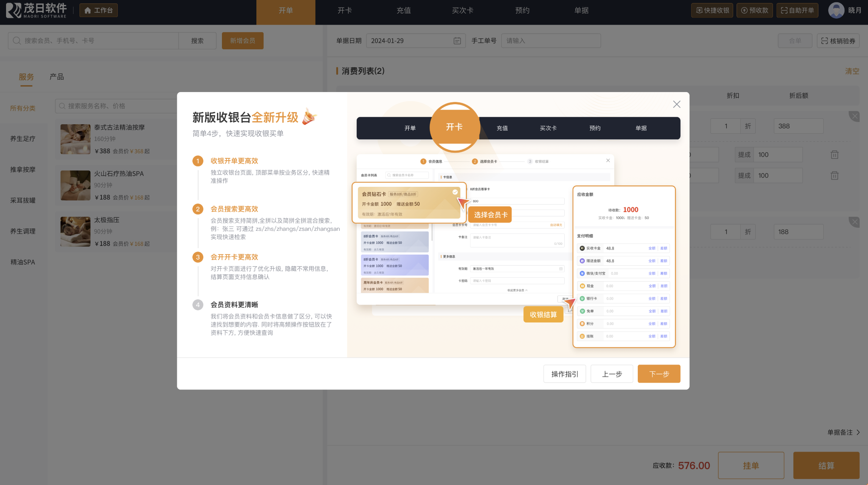Expand 单据备注 order notes chevron
Screen dimensions: 868x485
(x=858, y=432)
